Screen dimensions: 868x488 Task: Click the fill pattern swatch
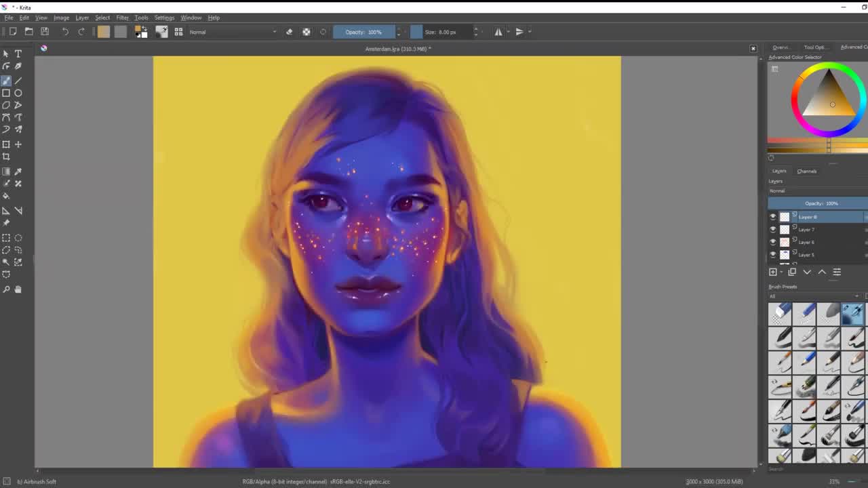pos(120,32)
